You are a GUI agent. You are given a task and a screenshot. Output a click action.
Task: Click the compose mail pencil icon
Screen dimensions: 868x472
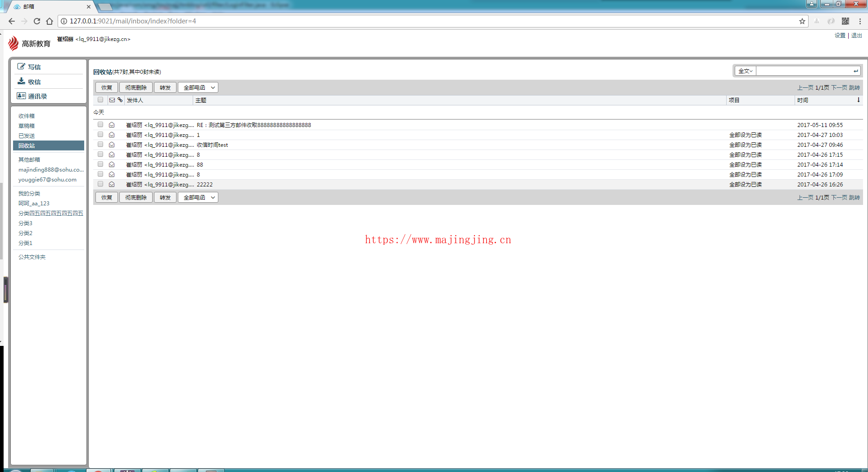click(21, 67)
